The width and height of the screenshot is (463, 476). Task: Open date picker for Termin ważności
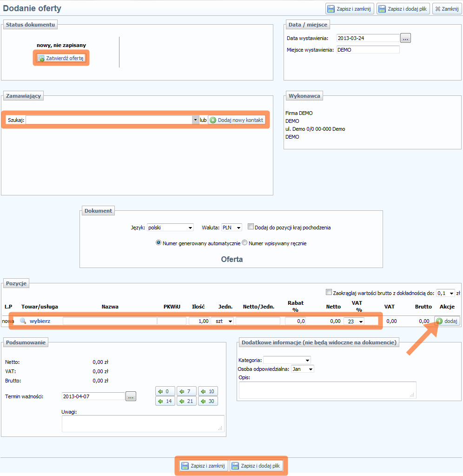131,396
